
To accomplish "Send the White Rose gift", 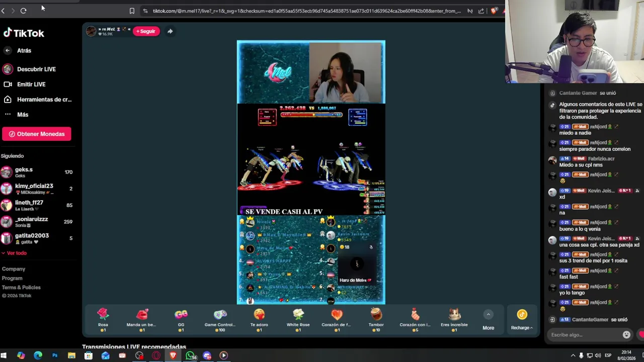I will (x=298, y=319).
